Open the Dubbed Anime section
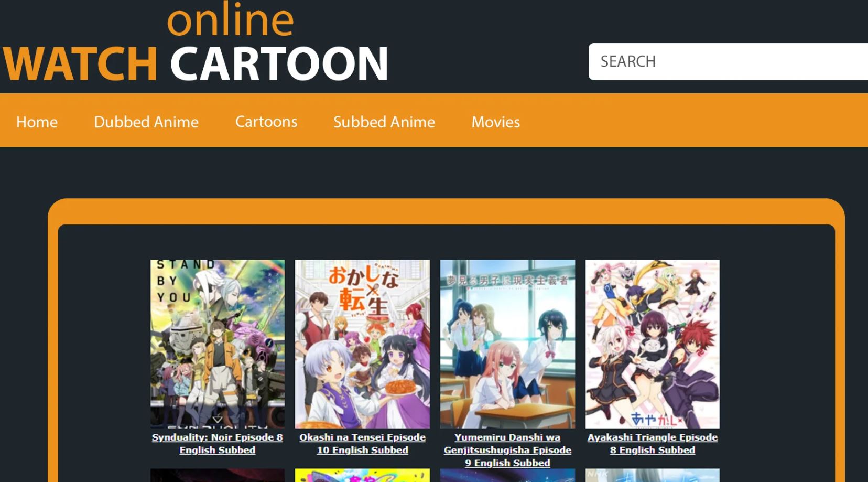 (146, 122)
